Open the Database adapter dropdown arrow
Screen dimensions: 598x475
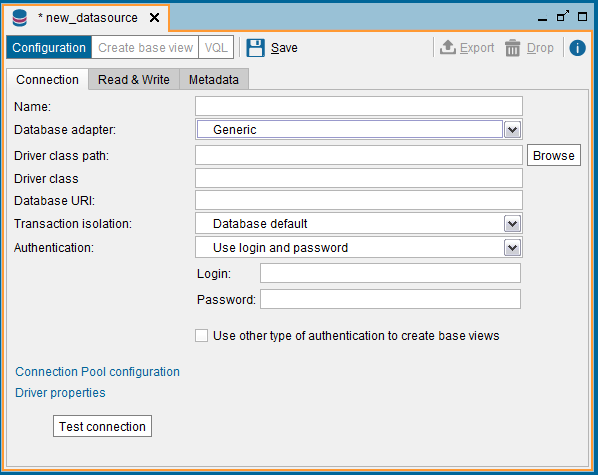pyautogui.click(x=512, y=130)
